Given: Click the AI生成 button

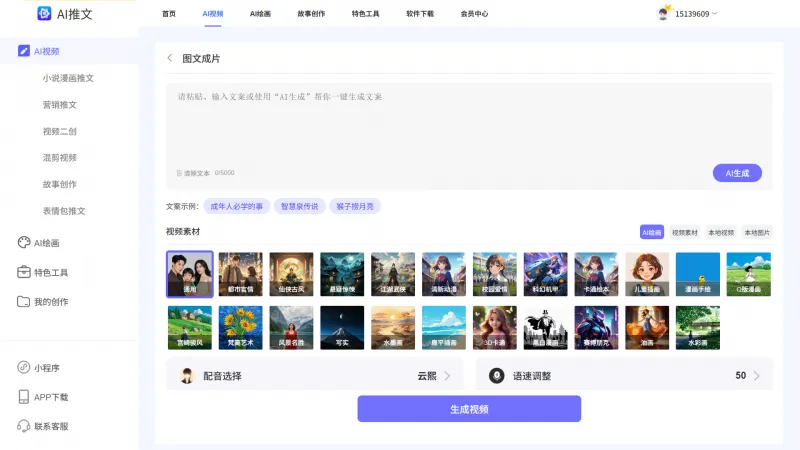Looking at the screenshot, I should point(737,173).
